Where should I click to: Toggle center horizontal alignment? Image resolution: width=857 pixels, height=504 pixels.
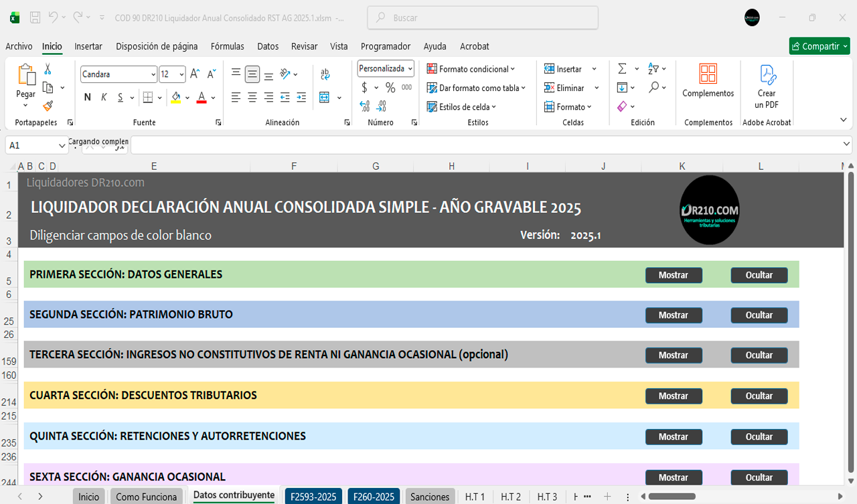click(252, 98)
